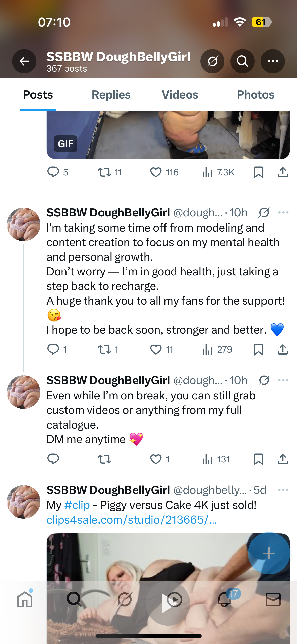Compose a new post

coord(269,553)
